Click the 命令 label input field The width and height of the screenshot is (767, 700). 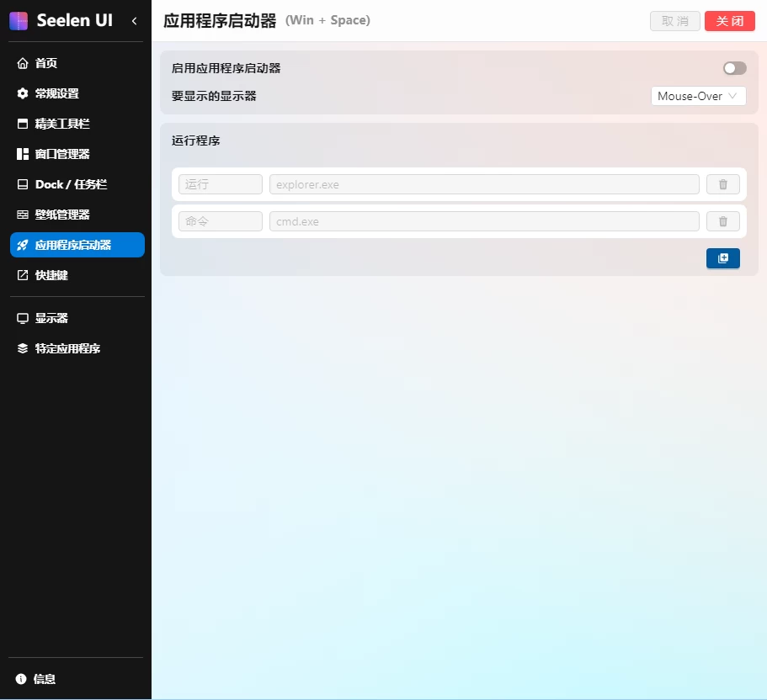tap(221, 221)
